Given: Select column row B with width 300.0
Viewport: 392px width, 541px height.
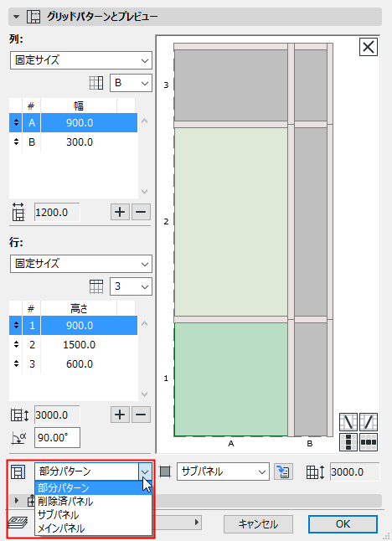Looking at the screenshot, I should click(x=73, y=142).
